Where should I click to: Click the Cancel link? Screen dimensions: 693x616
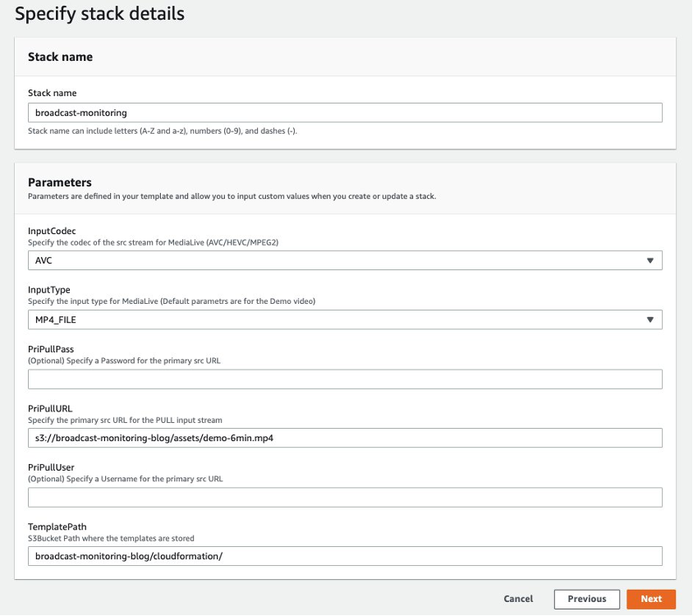tap(518, 599)
